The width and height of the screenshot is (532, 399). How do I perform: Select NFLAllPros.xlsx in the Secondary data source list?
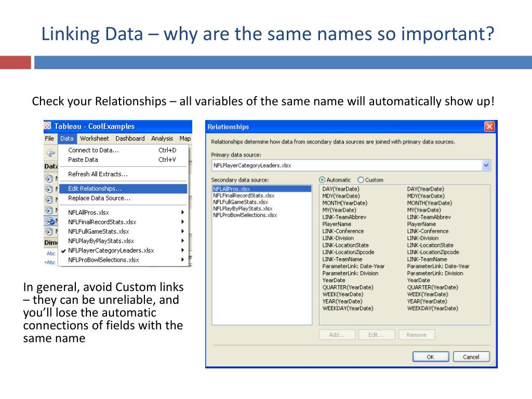tap(262, 189)
